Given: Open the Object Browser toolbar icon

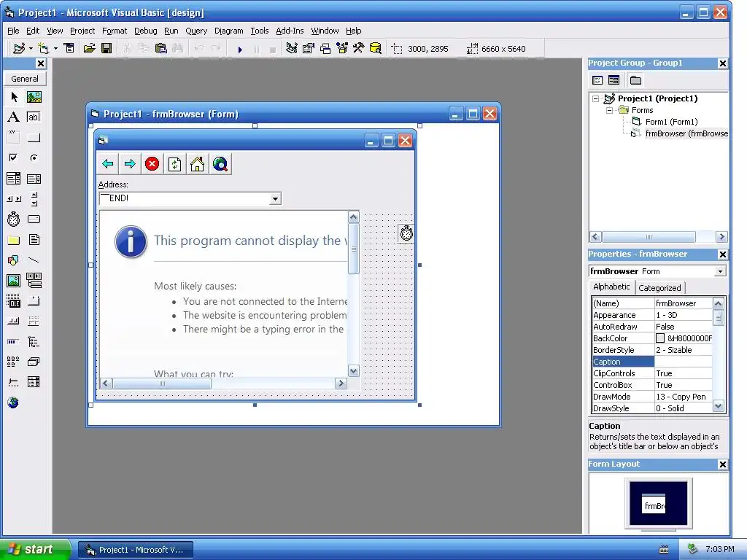Looking at the screenshot, I should [x=342, y=48].
